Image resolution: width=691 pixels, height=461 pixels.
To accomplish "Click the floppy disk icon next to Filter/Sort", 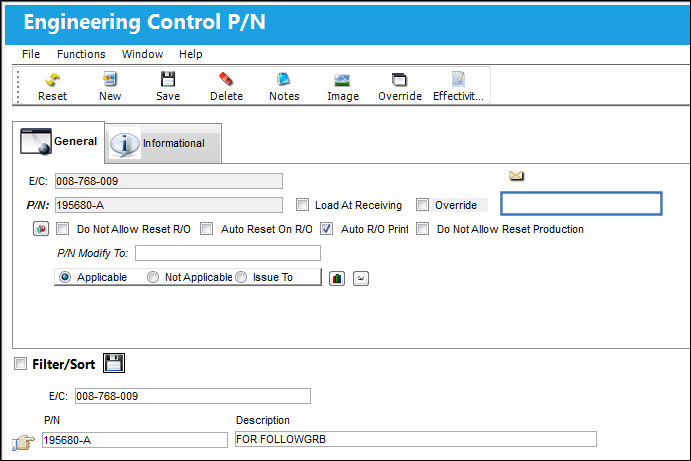I will (114, 363).
